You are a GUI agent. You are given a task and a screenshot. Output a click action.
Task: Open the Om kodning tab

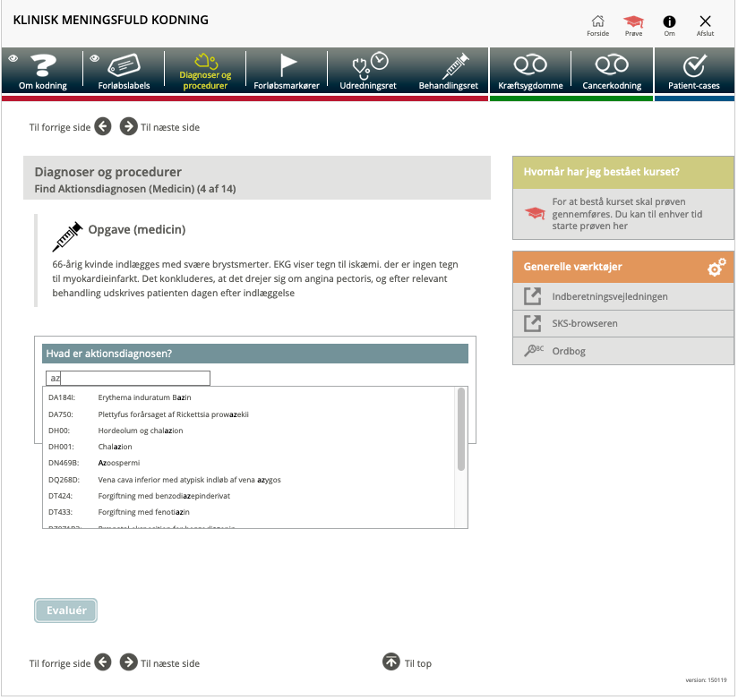coord(43,72)
